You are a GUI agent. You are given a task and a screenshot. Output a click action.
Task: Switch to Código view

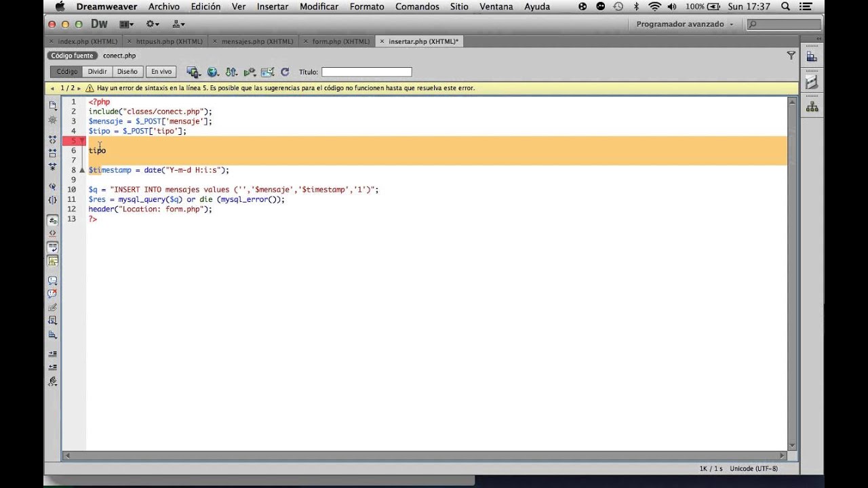(x=66, y=71)
